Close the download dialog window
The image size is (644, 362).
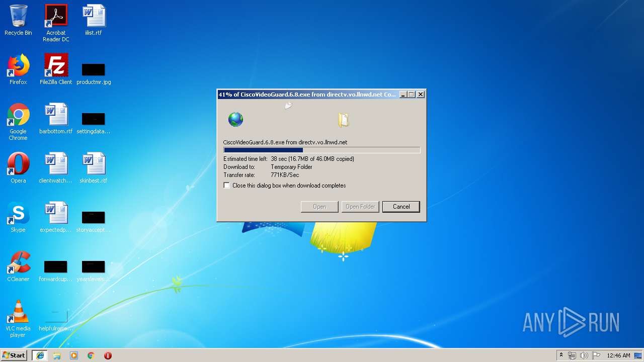[x=421, y=94]
